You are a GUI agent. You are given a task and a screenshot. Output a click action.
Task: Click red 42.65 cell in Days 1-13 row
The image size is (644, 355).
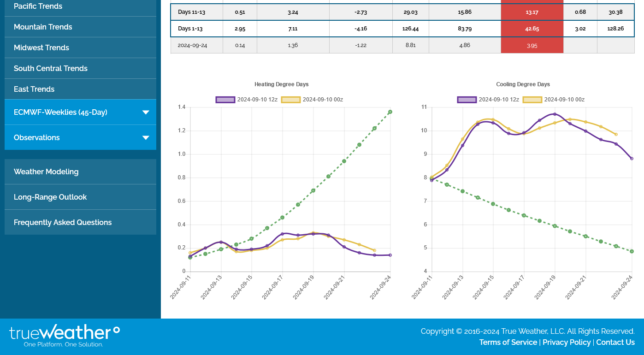(532, 29)
